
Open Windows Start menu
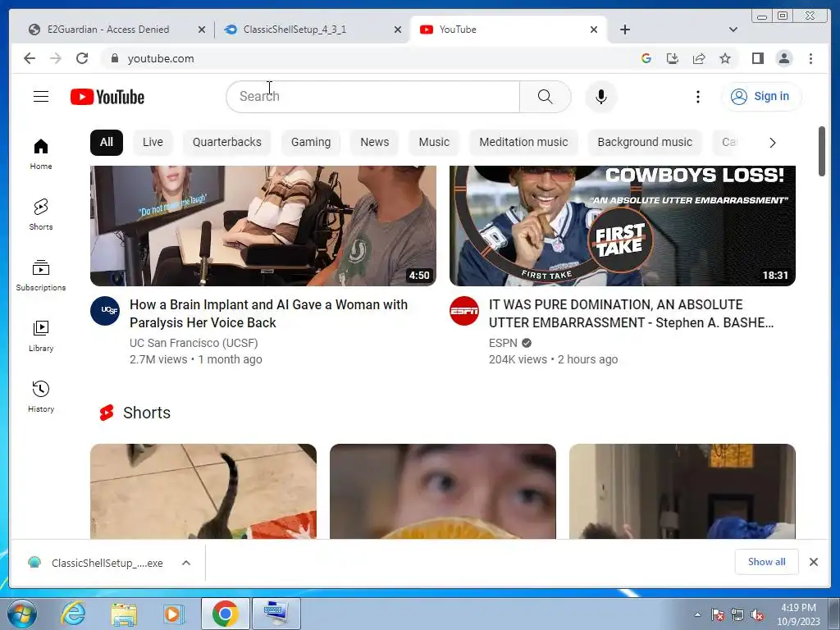pyautogui.click(x=22, y=614)
